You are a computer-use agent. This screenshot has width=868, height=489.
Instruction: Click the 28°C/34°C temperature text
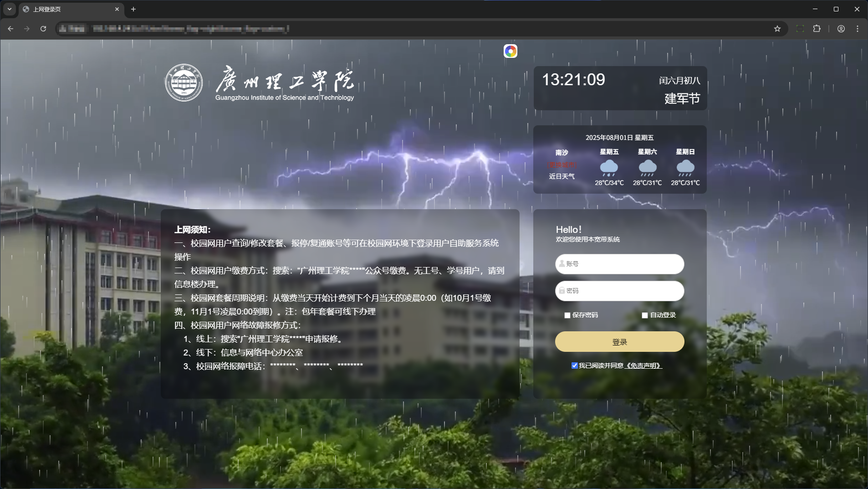609,183
